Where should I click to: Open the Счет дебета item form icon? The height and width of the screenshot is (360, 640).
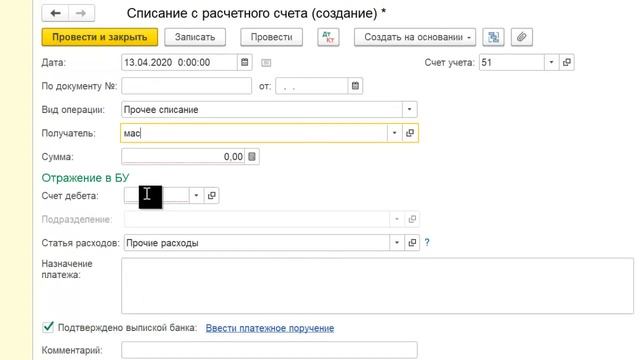click(x=211, y=196)
